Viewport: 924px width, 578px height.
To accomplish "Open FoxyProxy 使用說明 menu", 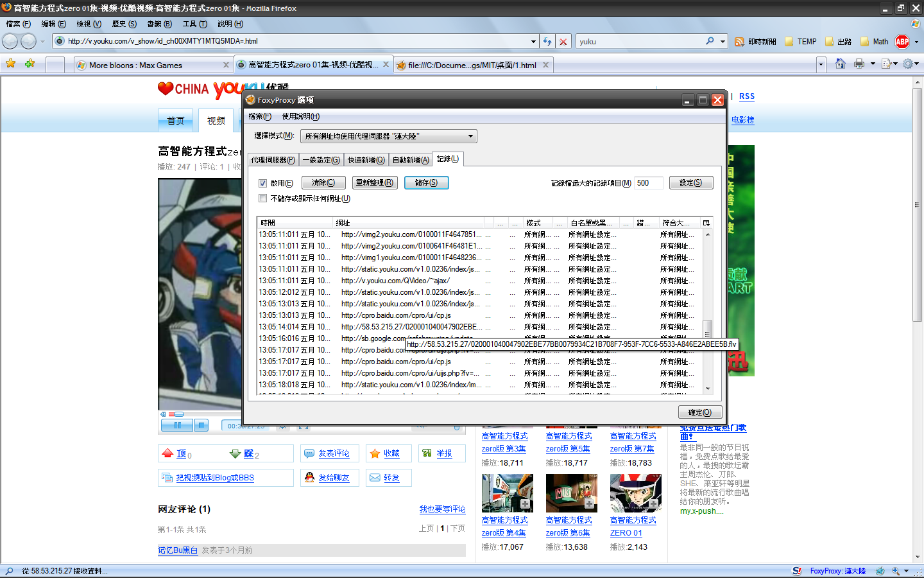I will click(300, 116).
